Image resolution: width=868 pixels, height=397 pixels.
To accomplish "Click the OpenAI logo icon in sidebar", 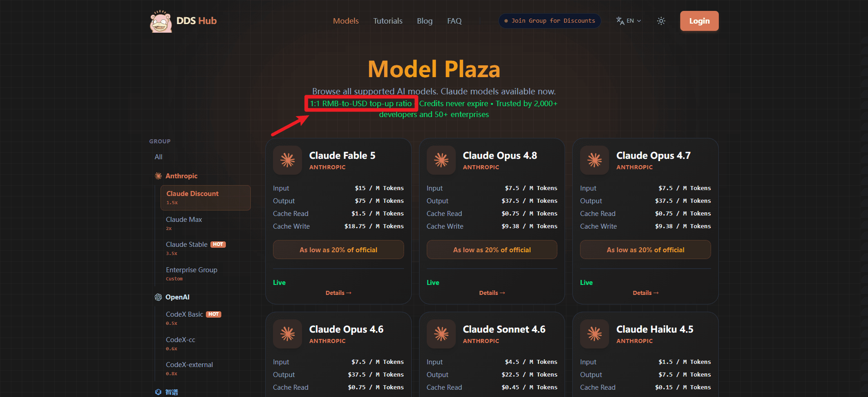I will [158, 297].
